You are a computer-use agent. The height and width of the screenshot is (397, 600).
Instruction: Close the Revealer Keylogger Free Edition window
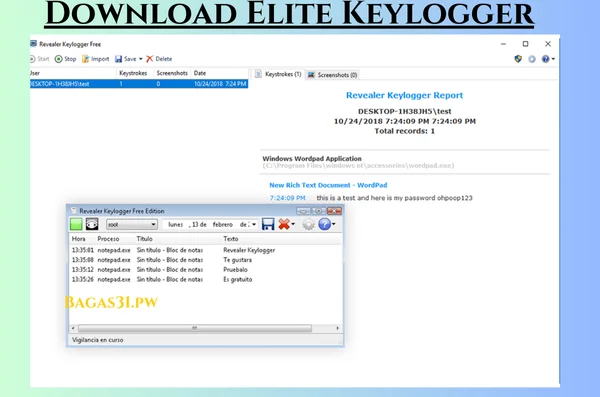tap(334, 211)
